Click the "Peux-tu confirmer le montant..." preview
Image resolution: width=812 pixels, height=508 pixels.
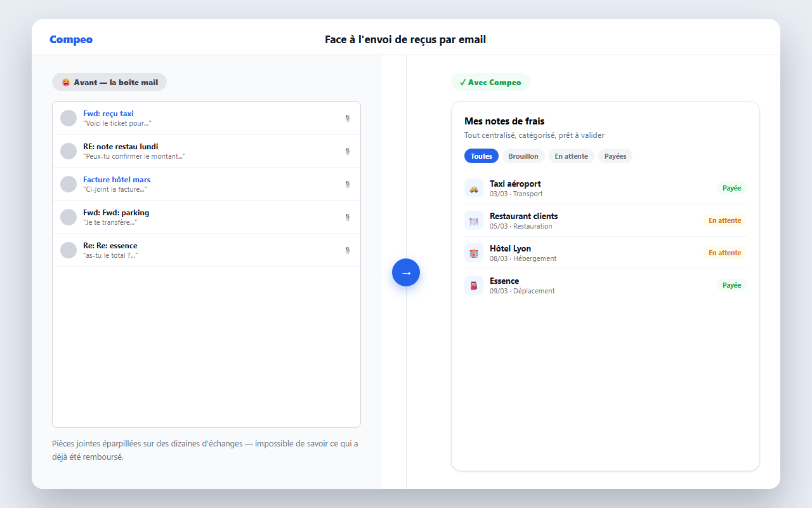point(134,157)
